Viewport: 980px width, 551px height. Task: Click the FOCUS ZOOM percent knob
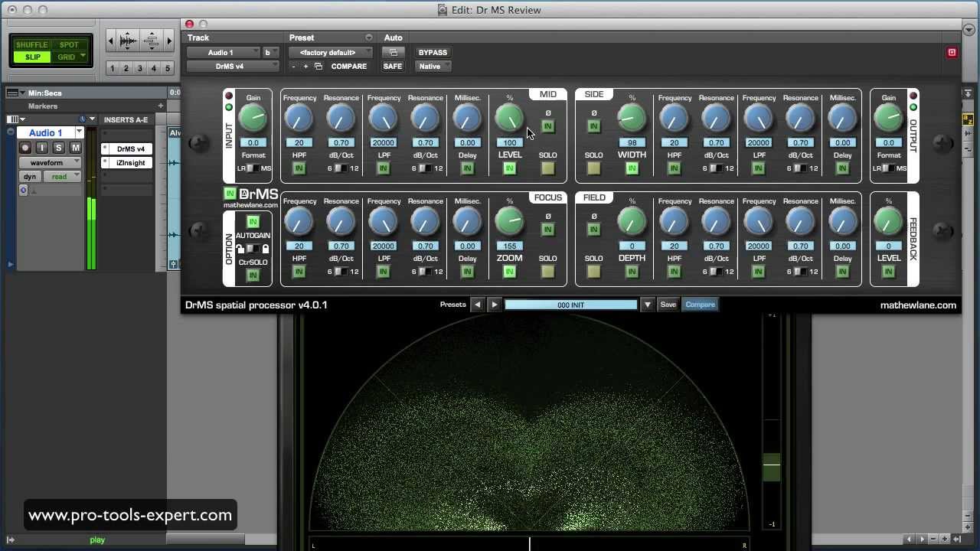pyautogui.click(x=509, y=221)
